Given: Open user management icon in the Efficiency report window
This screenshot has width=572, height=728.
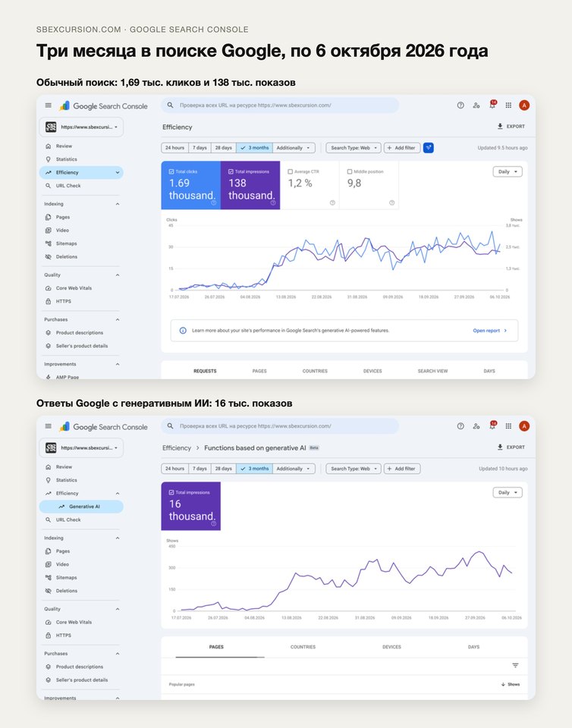Looking at the screenshot, I should pyautogui.click(x=476, y=105).
